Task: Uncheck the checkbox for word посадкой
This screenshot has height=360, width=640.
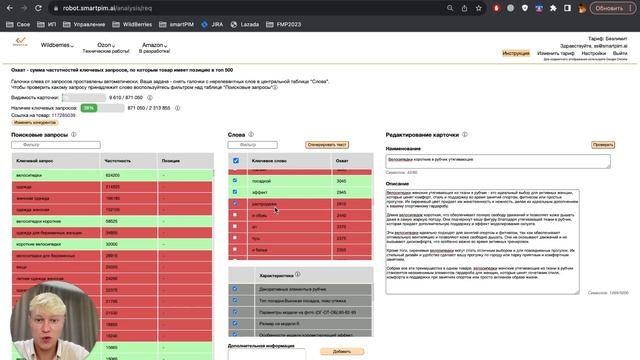Action: pos(235,180)
